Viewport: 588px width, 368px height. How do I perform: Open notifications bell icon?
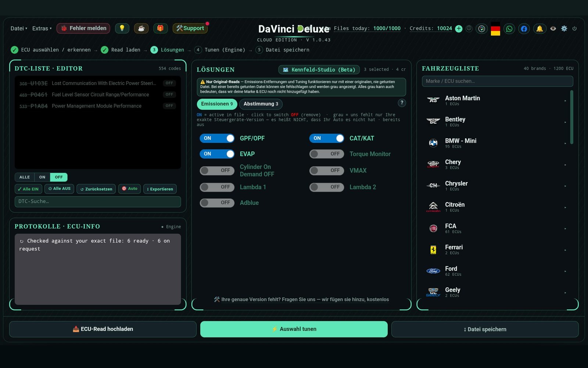click(x=539, y=29)
